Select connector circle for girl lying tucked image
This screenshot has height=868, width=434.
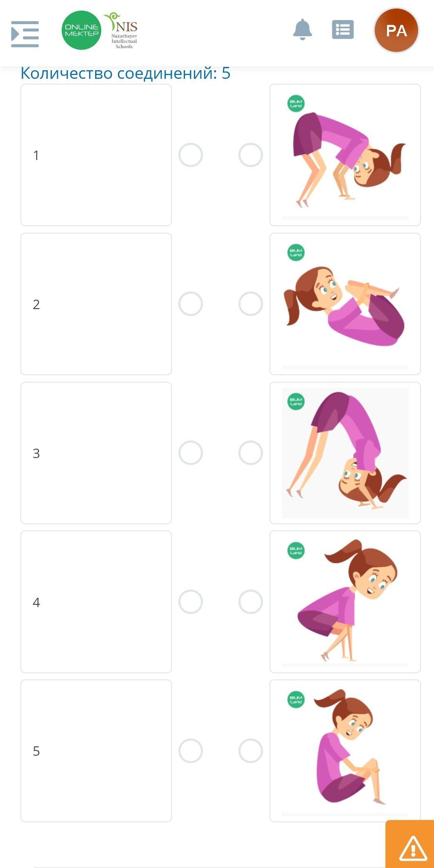click(251, 304)
